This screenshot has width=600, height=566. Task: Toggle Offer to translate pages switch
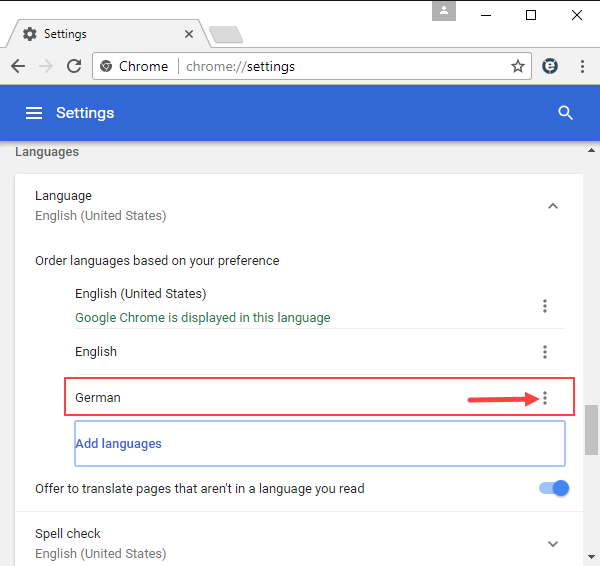(x=554, y=488)
